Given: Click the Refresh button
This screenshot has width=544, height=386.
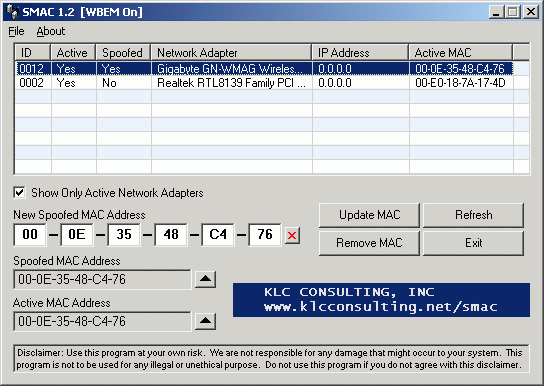Looking at the screenshot, I should click(x=473, y=215).
